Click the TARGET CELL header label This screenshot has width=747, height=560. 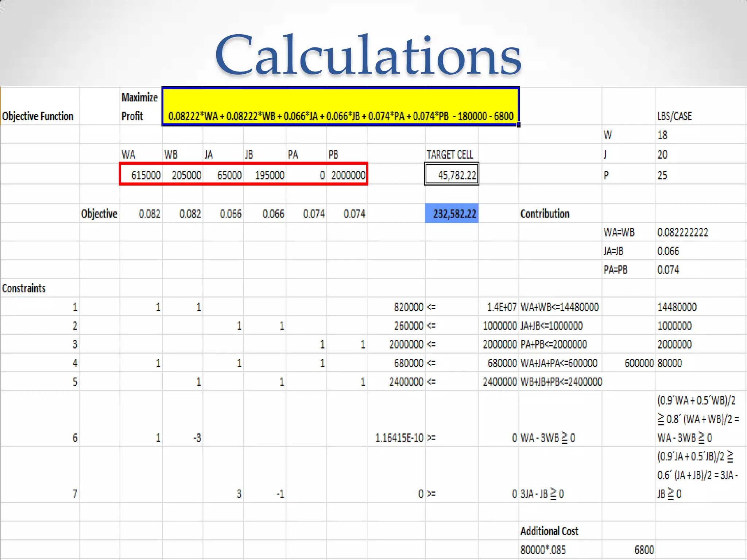coord(450,155)
